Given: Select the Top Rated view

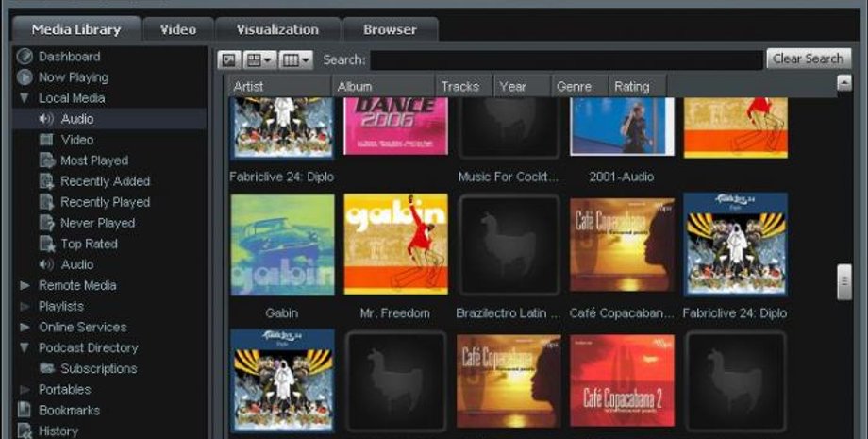Looking at the screenshot, I should pyautogui.click(x=89, y=244).
